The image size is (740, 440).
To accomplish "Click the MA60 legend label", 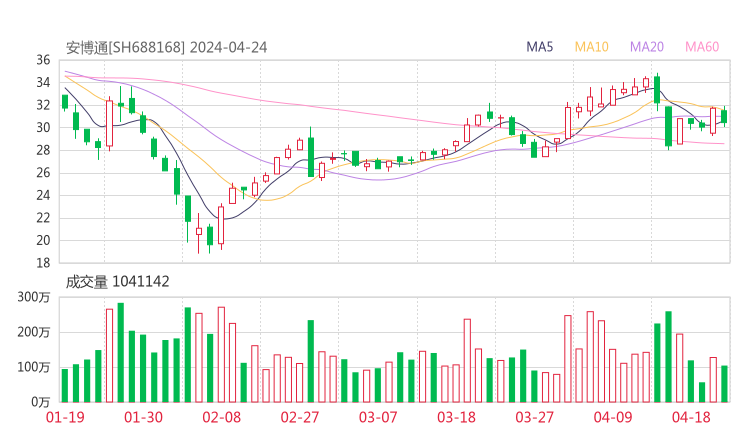I will click(x=702, y=47).
